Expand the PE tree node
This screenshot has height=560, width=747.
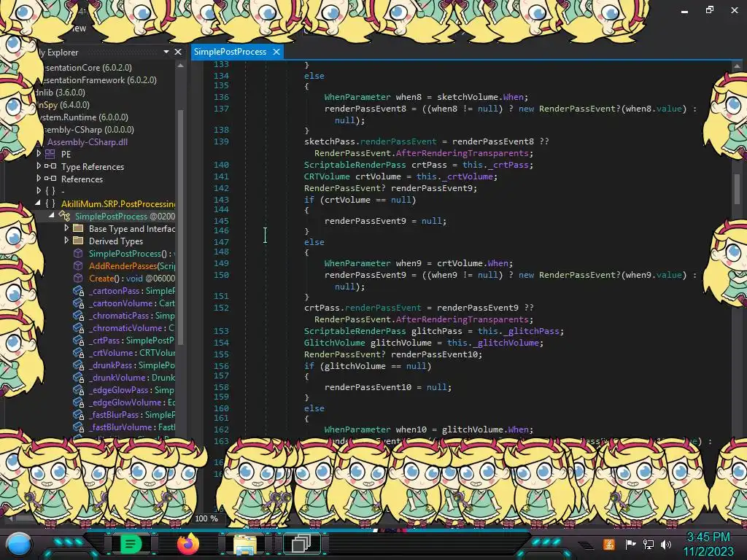coord(39,153)
